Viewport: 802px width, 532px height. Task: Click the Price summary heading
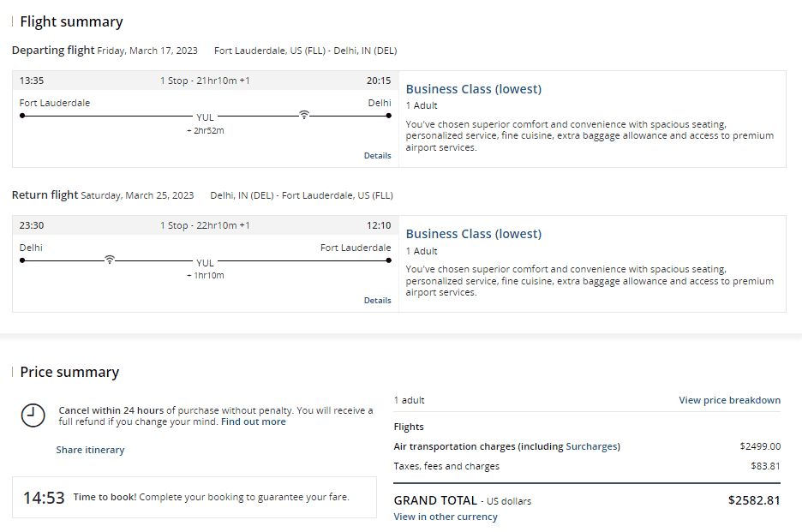click(x=69, y=372)
